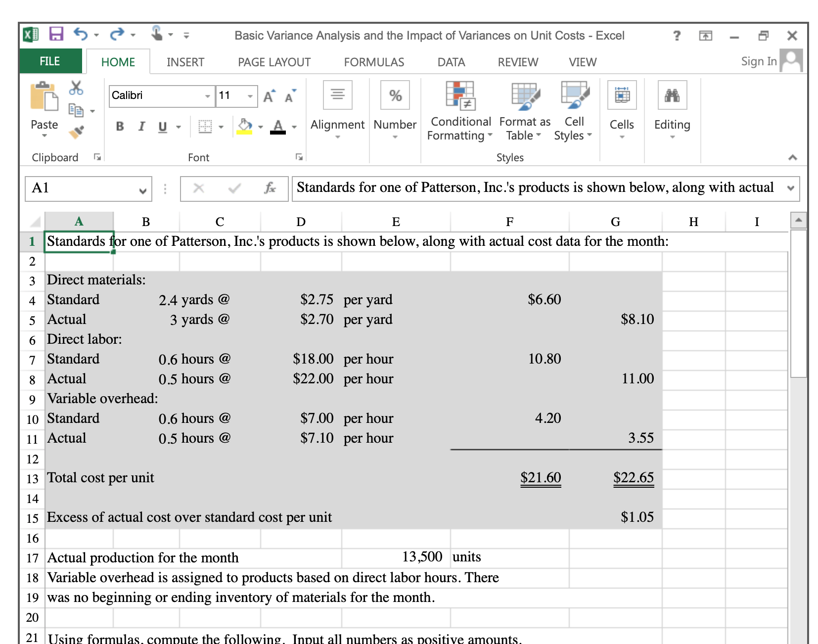Select the Format Painter icon

(77, 133)
